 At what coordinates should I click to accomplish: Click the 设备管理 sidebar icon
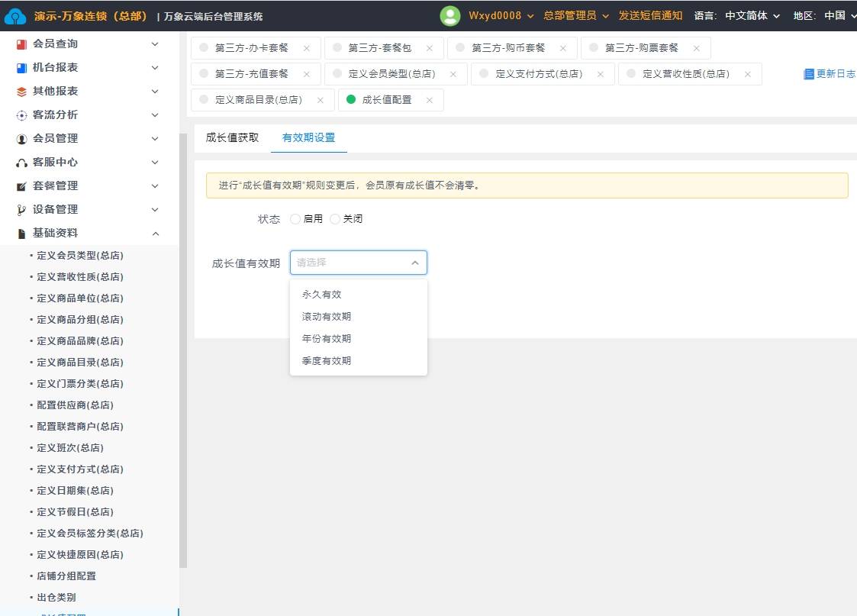click(21, 210)
